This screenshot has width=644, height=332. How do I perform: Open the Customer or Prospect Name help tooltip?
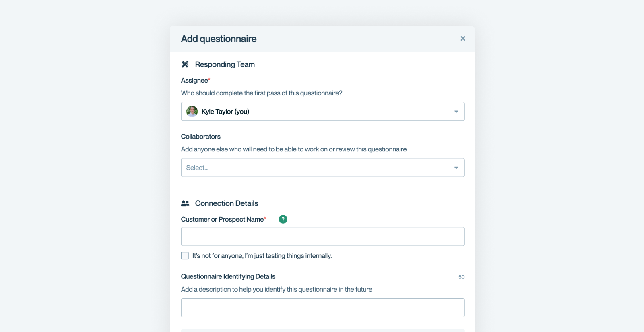[283, 219]
